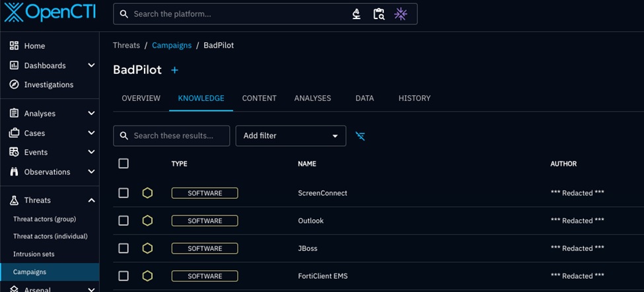Click the hexagon icon for JBoss

click(147, 248)
